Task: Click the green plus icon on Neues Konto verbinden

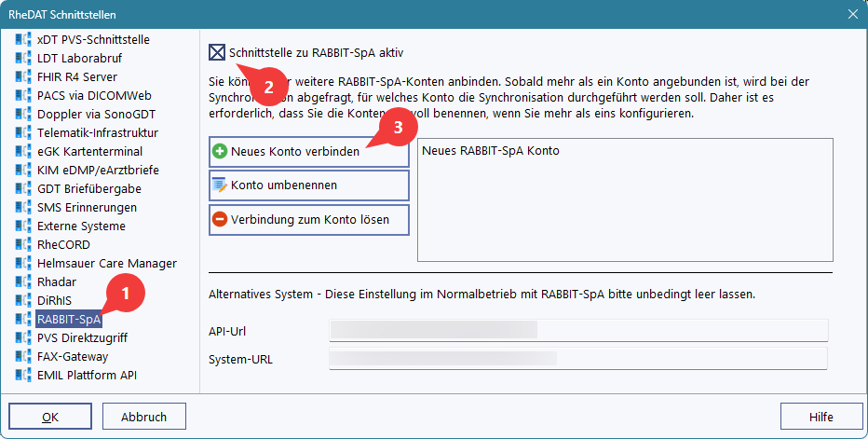Action: (x=220, y=151)
